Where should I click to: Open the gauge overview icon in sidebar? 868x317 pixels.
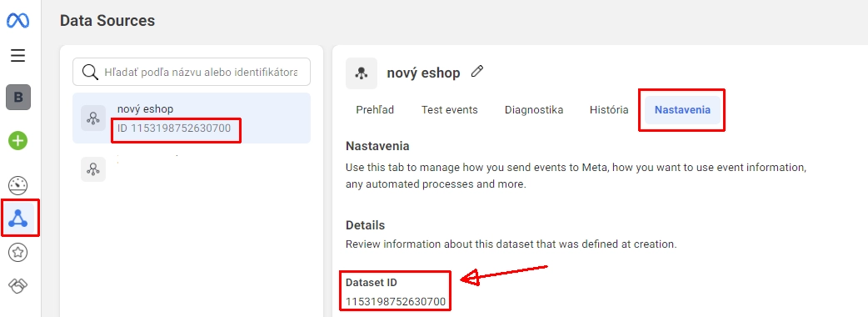coord(18,186)
